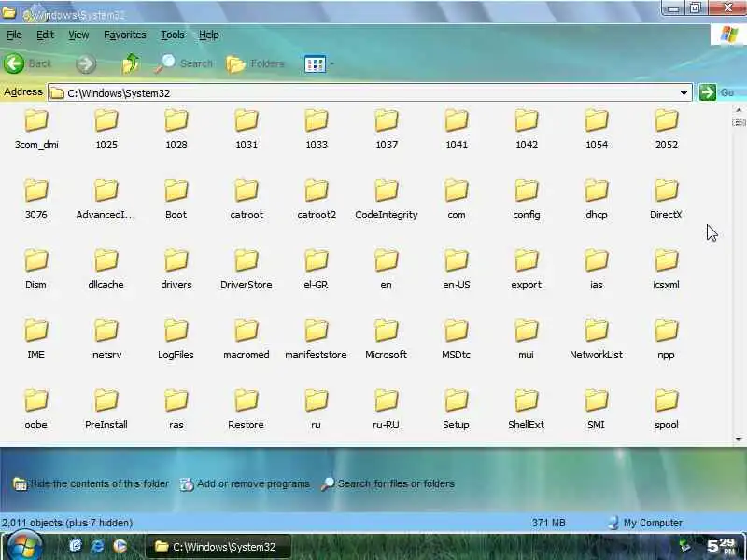The image size is (747, 560).
Task: Select the MSDtc folder
Action: 456,339
